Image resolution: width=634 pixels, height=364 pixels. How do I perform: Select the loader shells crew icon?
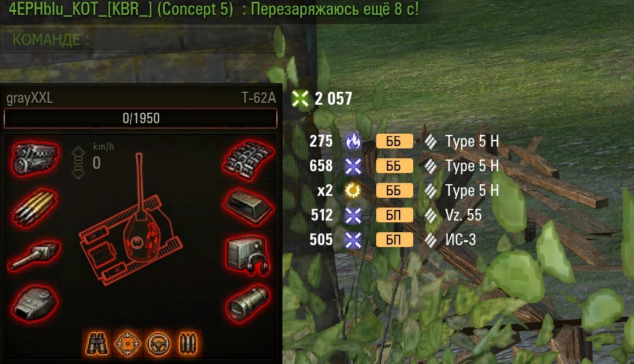pyautogui.click(x=187, y=344)
